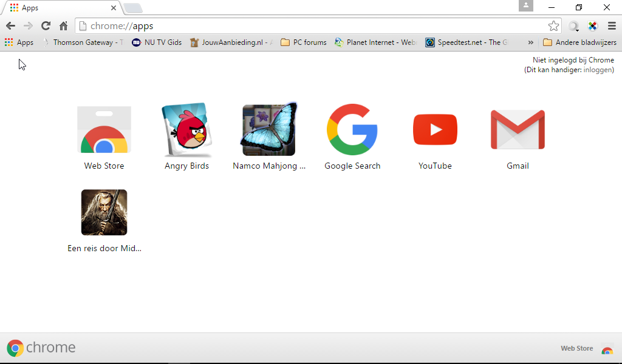Navigate back with the back arrow

click(x=10, y=26)
